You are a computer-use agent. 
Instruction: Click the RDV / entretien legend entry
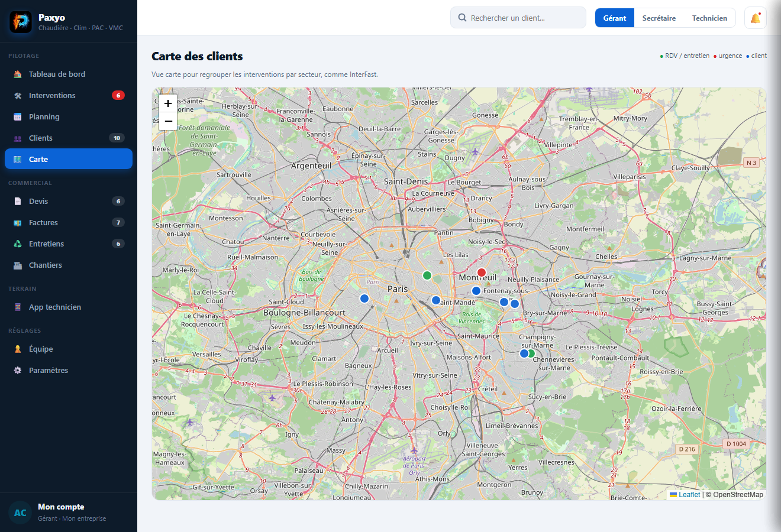[685, 56]
